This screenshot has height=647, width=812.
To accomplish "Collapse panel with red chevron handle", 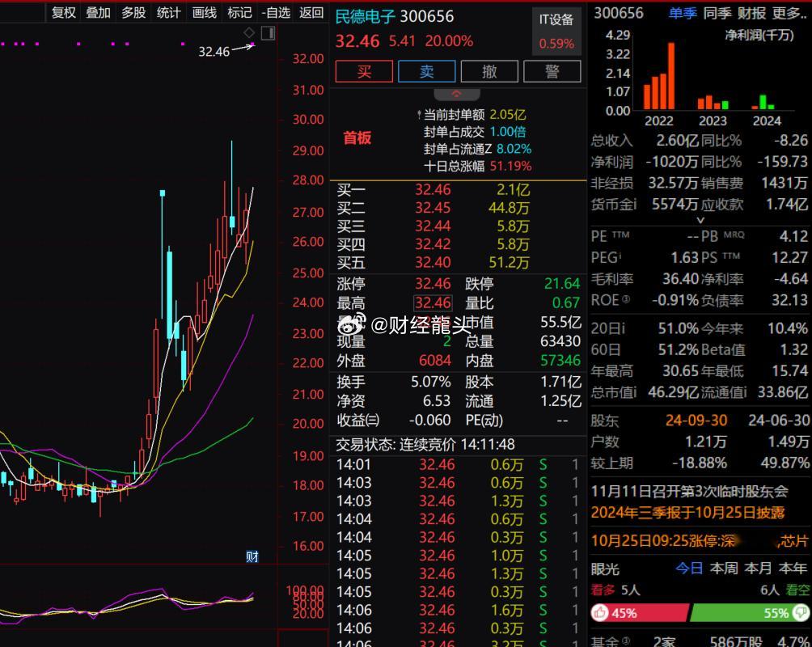I will 457,95.
